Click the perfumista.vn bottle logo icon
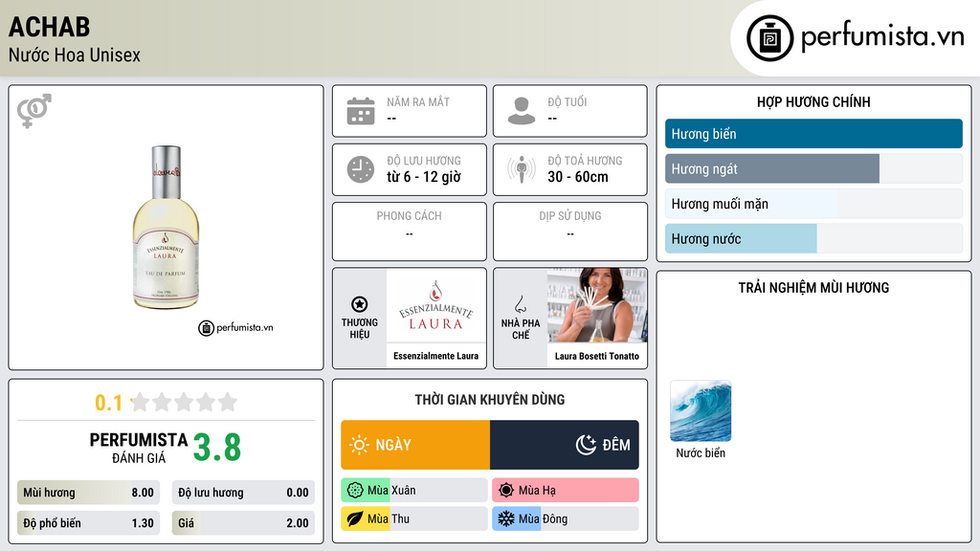 [770, 38]
